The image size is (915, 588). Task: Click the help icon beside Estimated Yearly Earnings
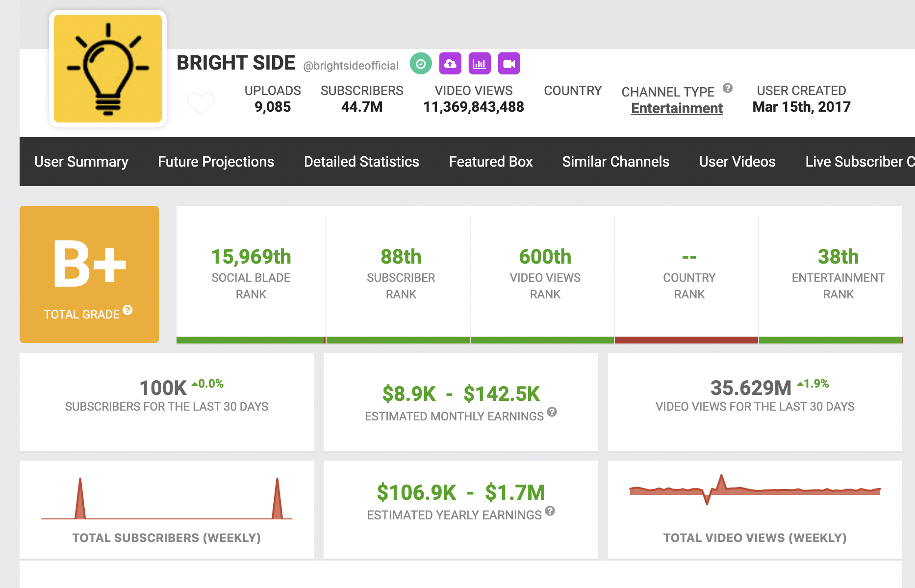tap(550, 511)
